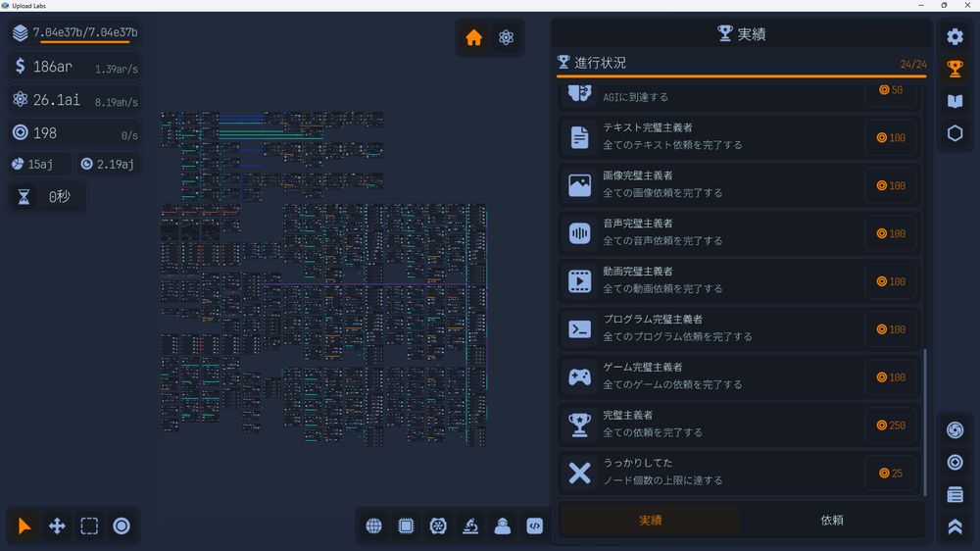Select the microscope research category

[x=470, y=526]
